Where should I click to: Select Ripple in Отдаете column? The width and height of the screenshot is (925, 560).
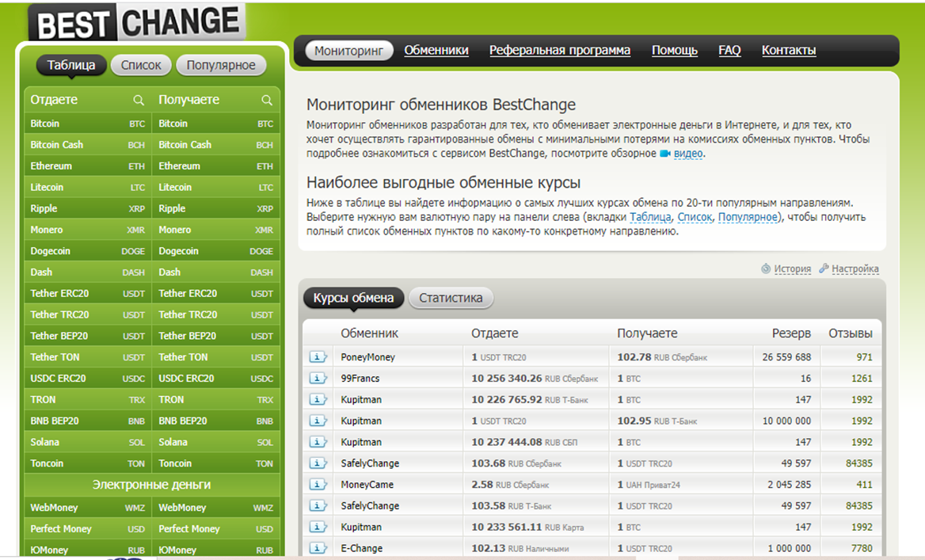tap(88, 209)
